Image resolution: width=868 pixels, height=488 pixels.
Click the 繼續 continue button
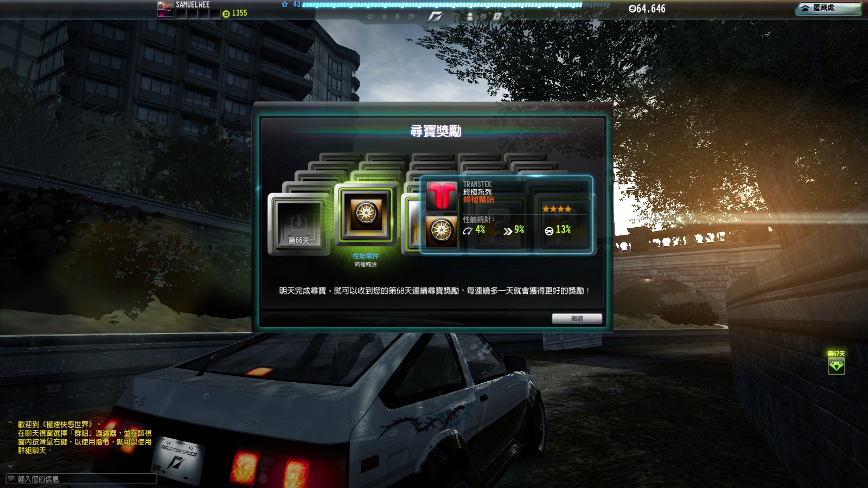(x=577, y=318)
